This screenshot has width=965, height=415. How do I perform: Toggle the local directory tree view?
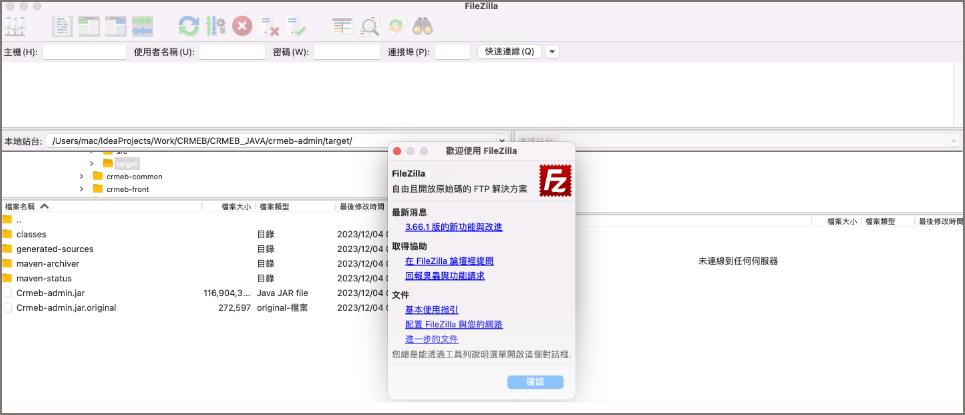coord(89,25)
